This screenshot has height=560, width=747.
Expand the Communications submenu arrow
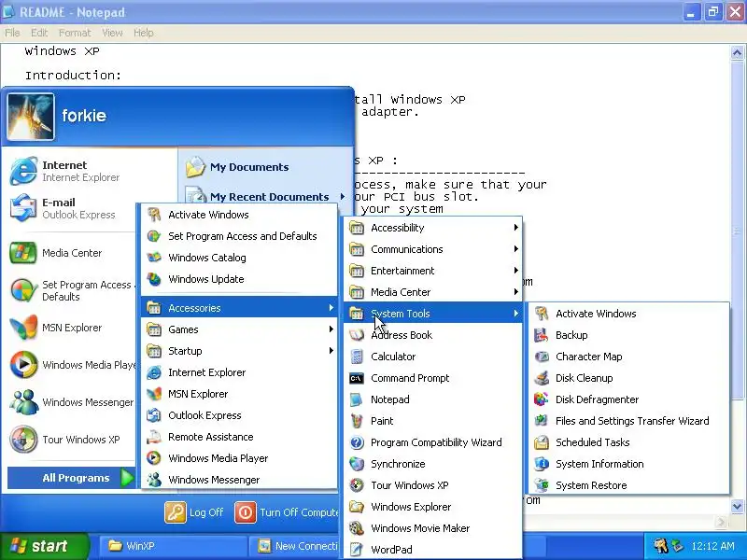(516, 249)
